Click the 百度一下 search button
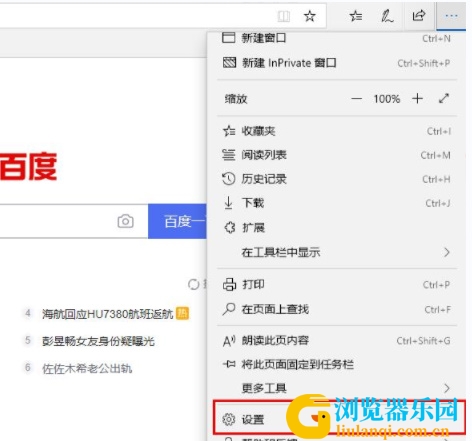This screenshot has height=441, width=472. pos(177,221)
